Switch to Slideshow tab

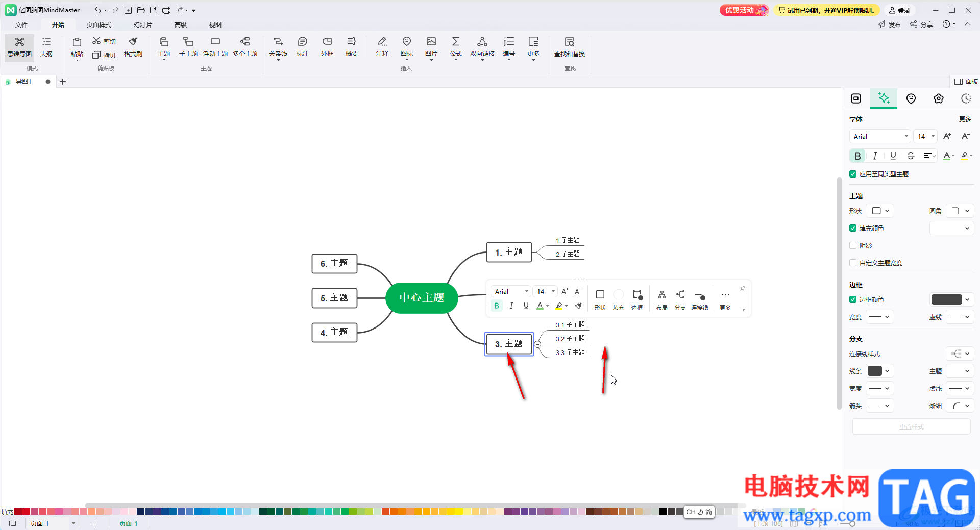(143, 24)
